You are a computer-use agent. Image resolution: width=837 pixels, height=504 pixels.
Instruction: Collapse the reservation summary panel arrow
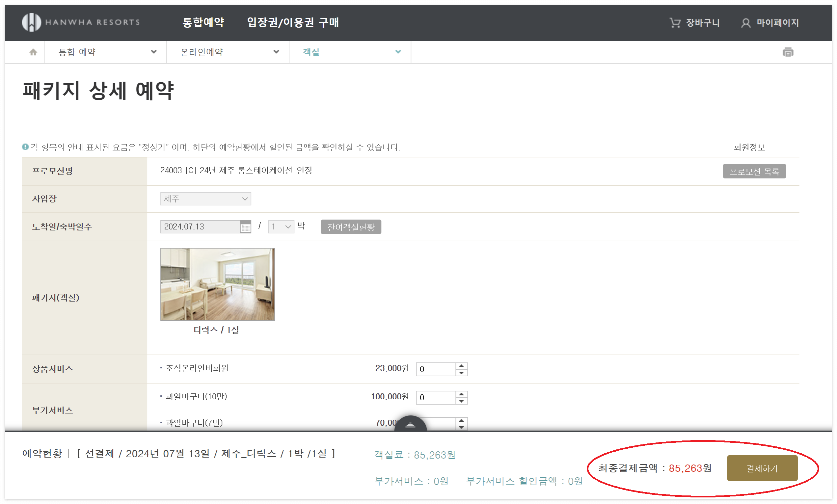click(410, 425)
